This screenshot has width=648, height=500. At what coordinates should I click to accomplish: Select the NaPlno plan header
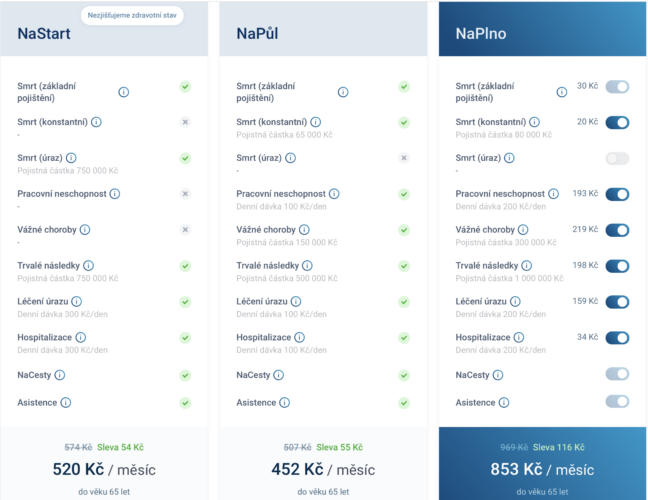[542, 29]
